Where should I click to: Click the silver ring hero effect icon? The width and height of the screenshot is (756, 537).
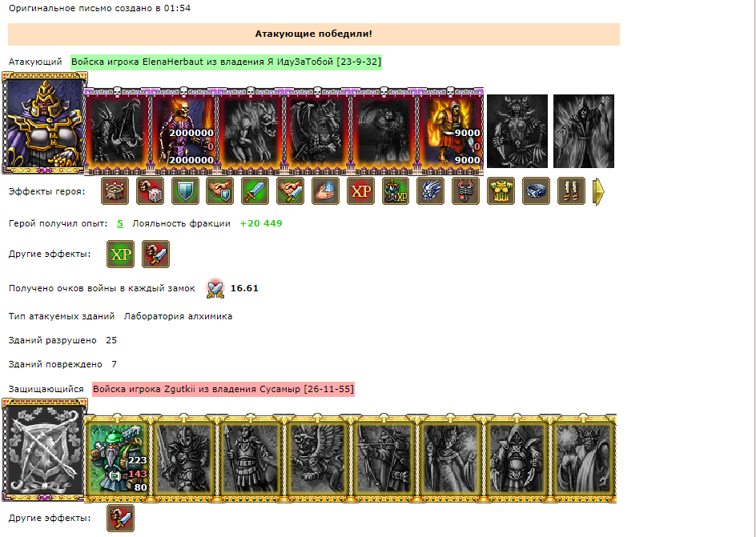tap(536, 191)
